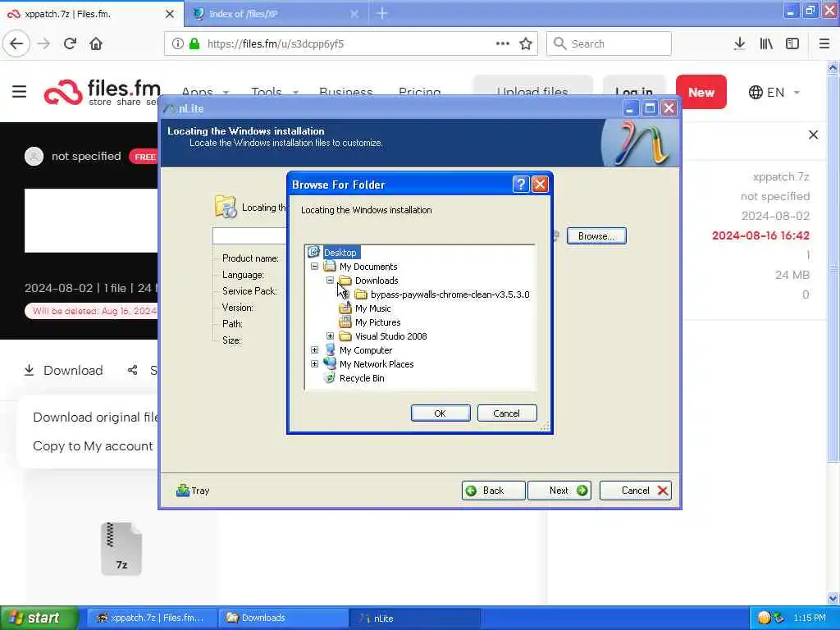The width and height of the screenshot is (840, 630).
Task: Switch to Downloads taskbar window
Action: click(x=283, y=618)
